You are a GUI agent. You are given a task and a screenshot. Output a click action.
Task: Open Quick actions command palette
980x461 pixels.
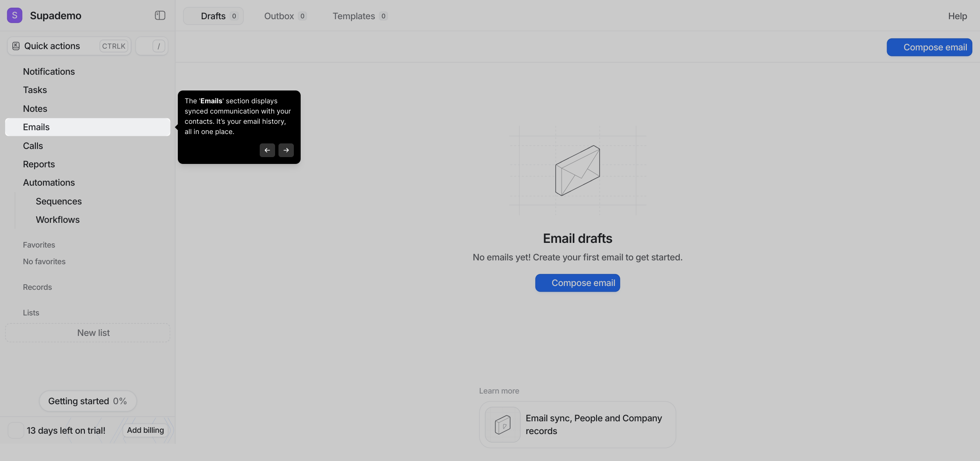click(x=69, y=46)
